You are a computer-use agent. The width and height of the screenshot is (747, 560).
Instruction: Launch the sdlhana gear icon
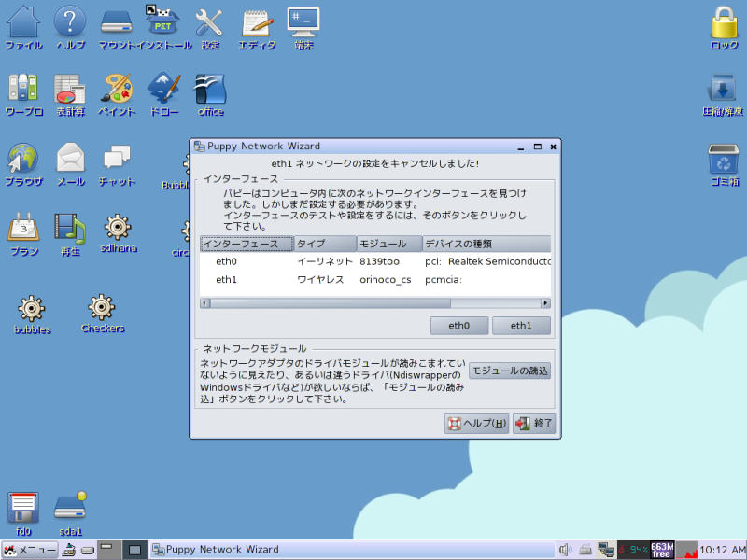tap(118, 227)
